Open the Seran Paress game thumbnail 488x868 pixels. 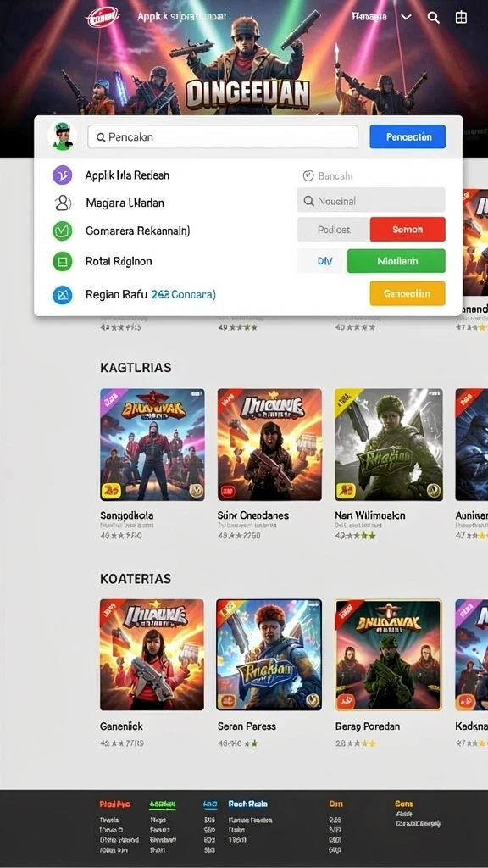tap(269, 655)
